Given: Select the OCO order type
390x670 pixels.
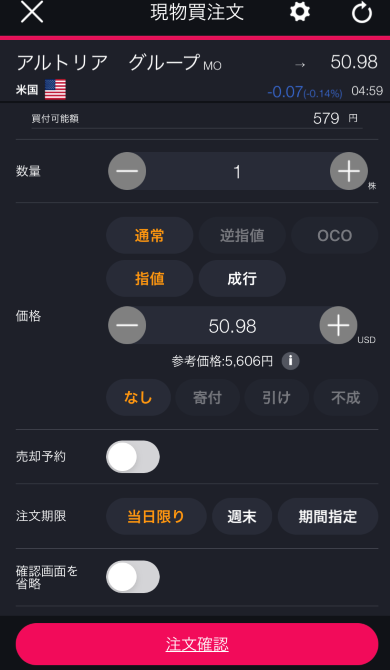Looking at the screenshot, I should coord(335,235).
